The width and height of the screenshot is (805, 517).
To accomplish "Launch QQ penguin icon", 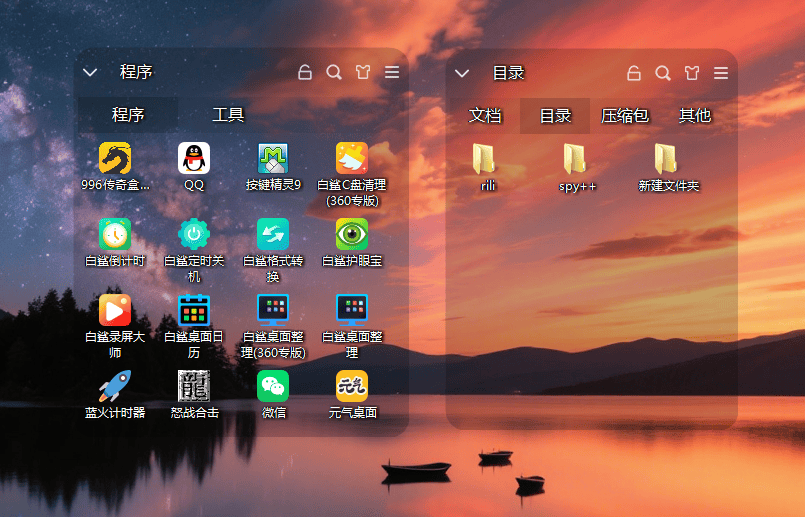I will tap(194, 158).
